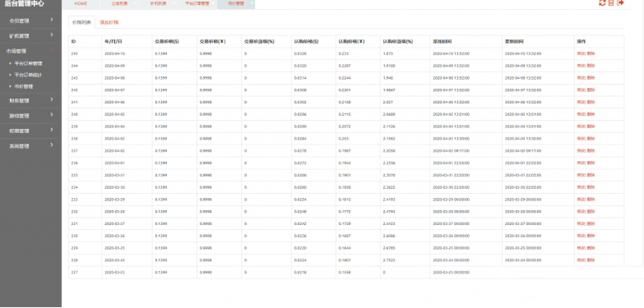Click 修改 for row ID 244
Screen dimensions: 644x308
(x=581, y=66)
